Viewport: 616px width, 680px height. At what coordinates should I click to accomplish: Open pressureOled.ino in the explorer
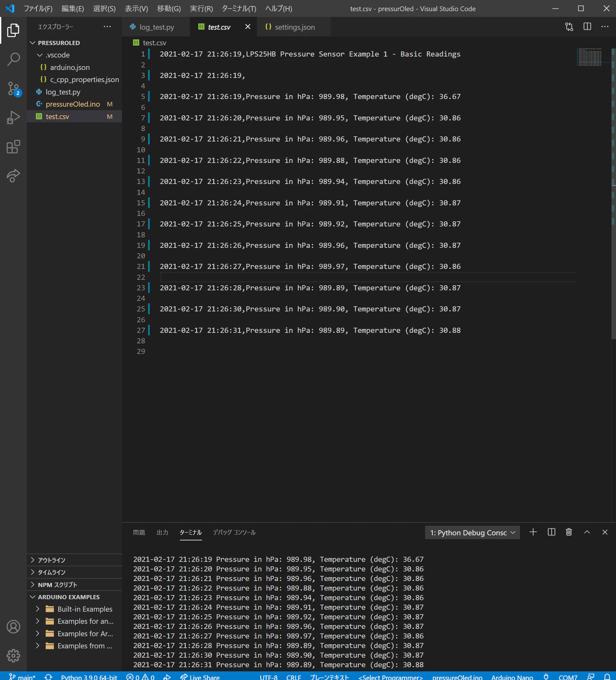click(x=74, y=104)
